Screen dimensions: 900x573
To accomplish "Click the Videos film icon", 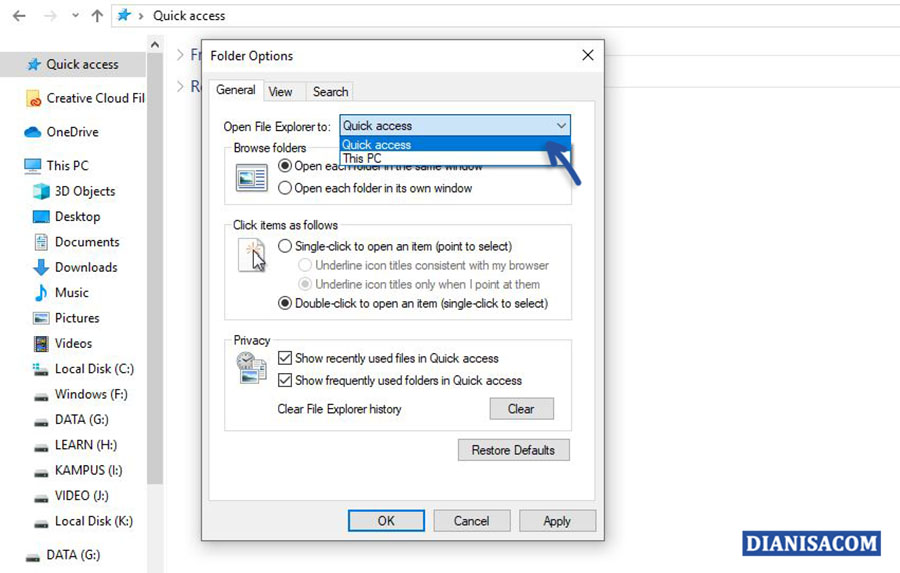I will (x=41, y=343).
